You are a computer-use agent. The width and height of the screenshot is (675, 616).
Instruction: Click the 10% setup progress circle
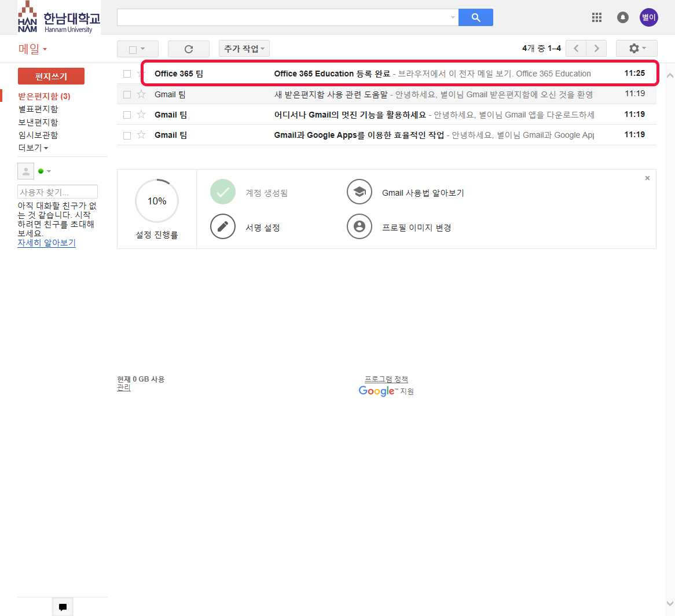pos(157,200)
